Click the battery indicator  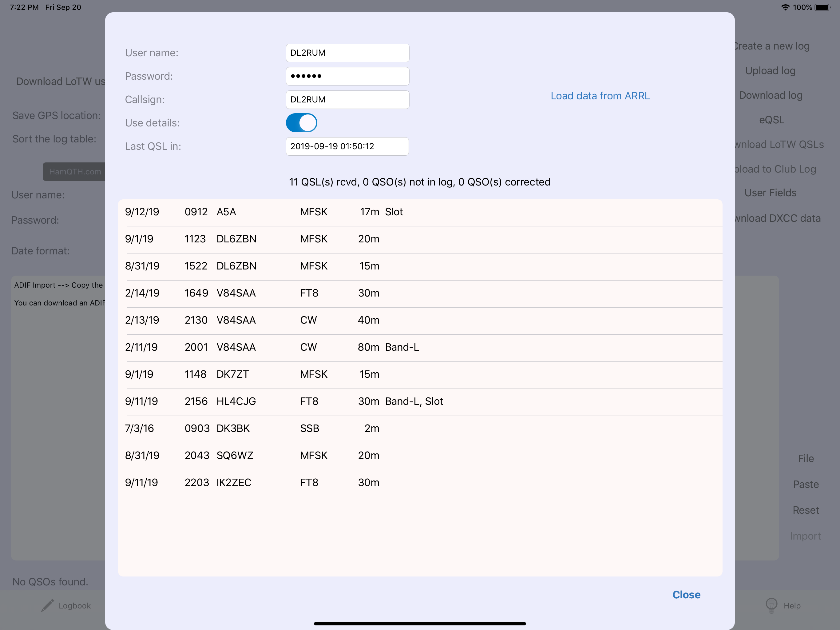[x=821, y=7]
